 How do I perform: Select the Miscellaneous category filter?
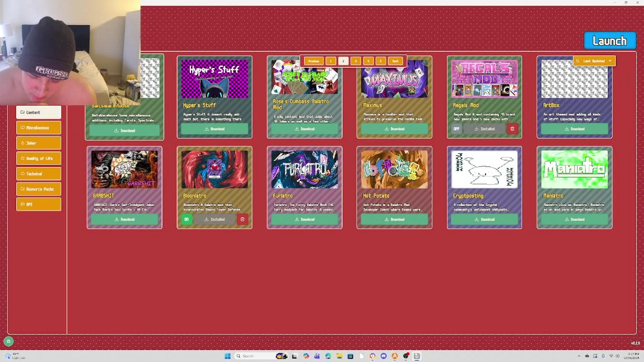click(x=39, y=128)
